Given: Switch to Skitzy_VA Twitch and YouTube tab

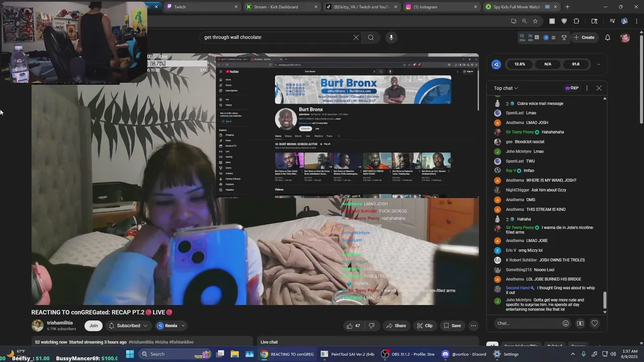Looking at the screenshot, I should [x=361, y=7].
